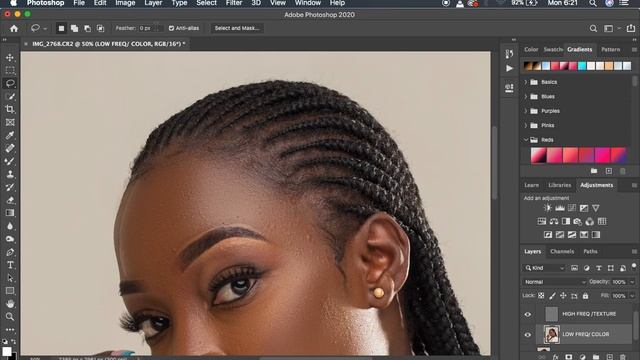Select the History Brush tool
The width and height of the screenshot is (640, 360).
pyautogui.click(x=10, y=187)
